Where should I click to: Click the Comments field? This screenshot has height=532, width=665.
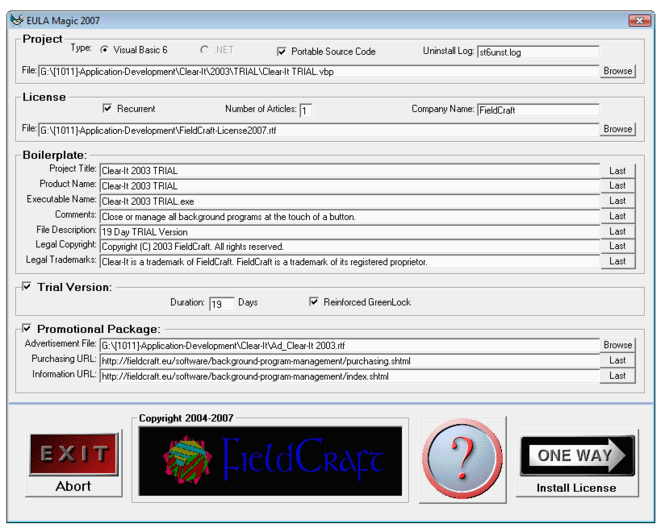pyautogui.click(x=349, y=216)
